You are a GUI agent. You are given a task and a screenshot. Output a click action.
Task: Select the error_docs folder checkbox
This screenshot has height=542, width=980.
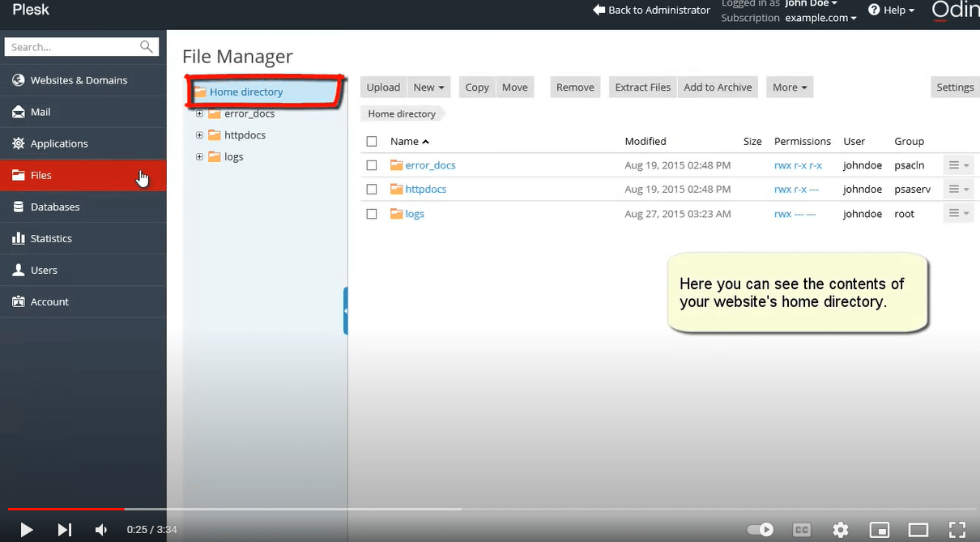point(372,164)
